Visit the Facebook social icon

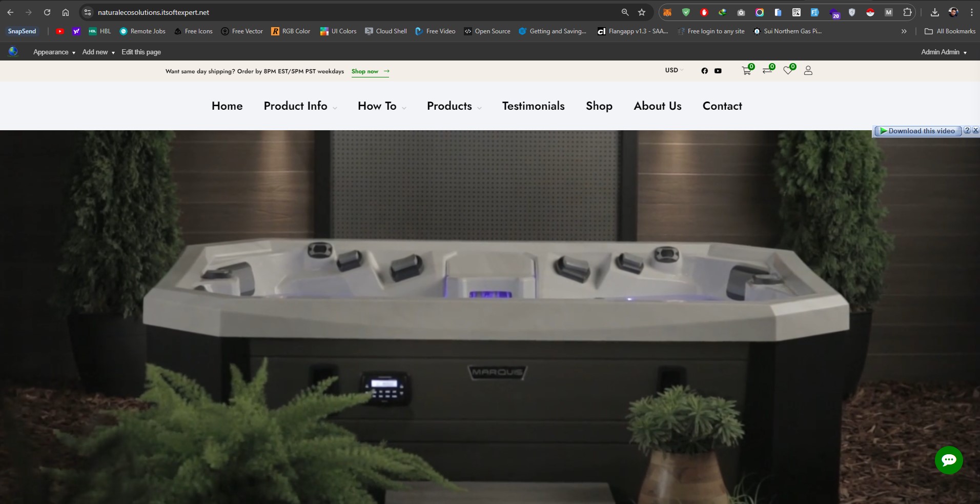tap(704, 71)
